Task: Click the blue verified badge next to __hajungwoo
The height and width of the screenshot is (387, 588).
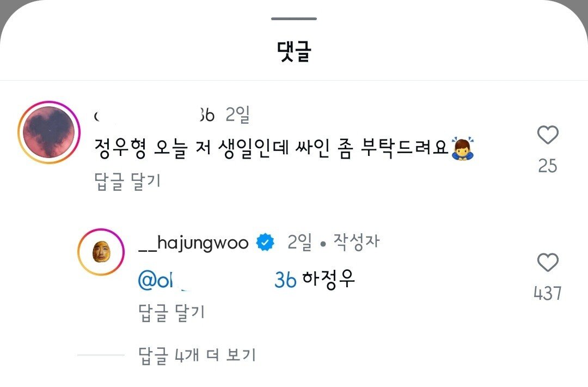Action: coord(265,242)
